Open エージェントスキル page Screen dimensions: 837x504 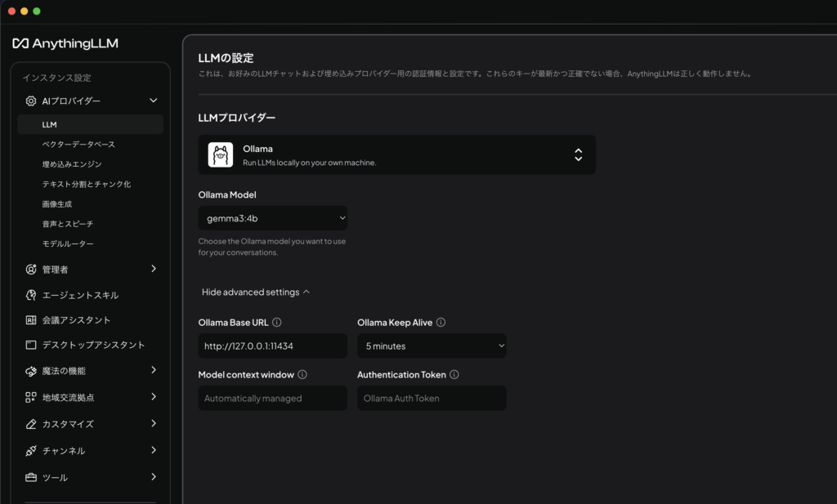tap(81, 295)
